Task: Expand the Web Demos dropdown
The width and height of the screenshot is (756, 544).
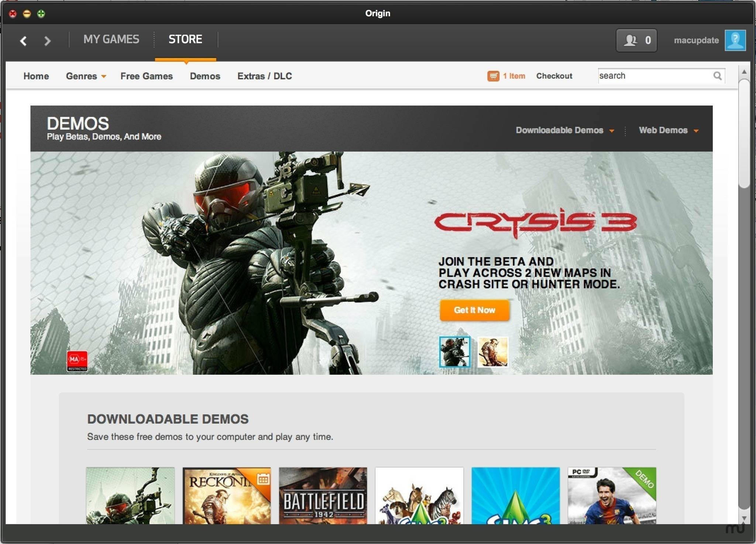Action: 669,130
